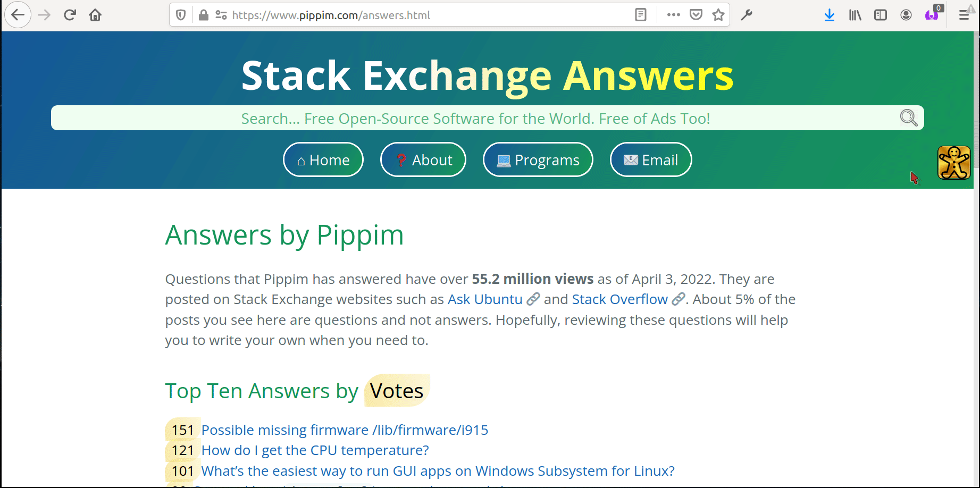Open page actions three-dot menu

(673, 15)
